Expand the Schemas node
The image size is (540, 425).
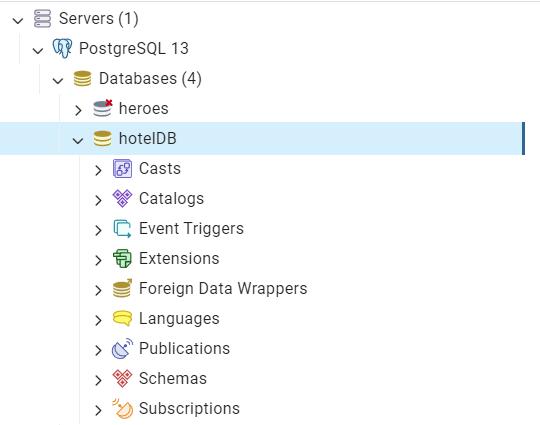(x=98, y=380)
